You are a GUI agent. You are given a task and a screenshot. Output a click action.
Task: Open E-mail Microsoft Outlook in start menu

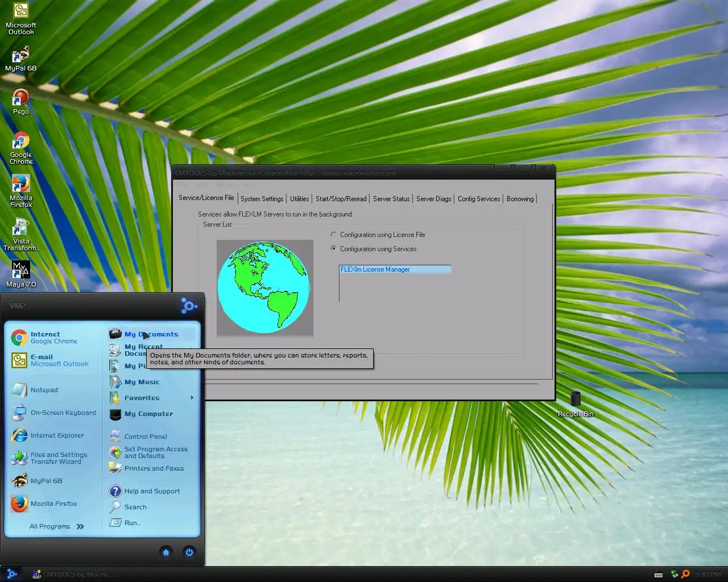click(53, 360)
